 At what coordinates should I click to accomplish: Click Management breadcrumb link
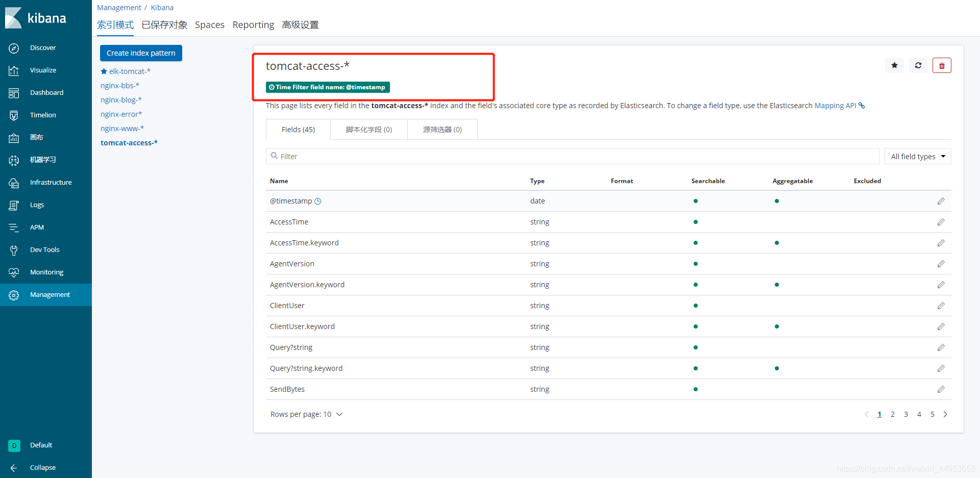119,8
